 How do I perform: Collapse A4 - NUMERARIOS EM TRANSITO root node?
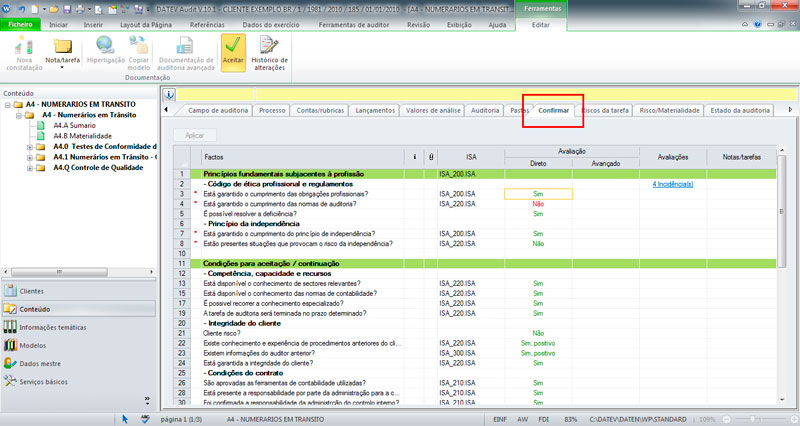pos(8,105)
